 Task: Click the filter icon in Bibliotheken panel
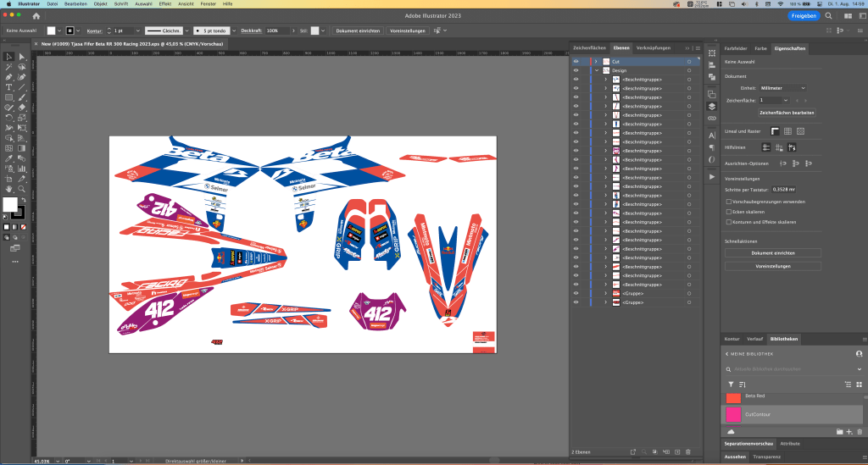click(732, 384)
